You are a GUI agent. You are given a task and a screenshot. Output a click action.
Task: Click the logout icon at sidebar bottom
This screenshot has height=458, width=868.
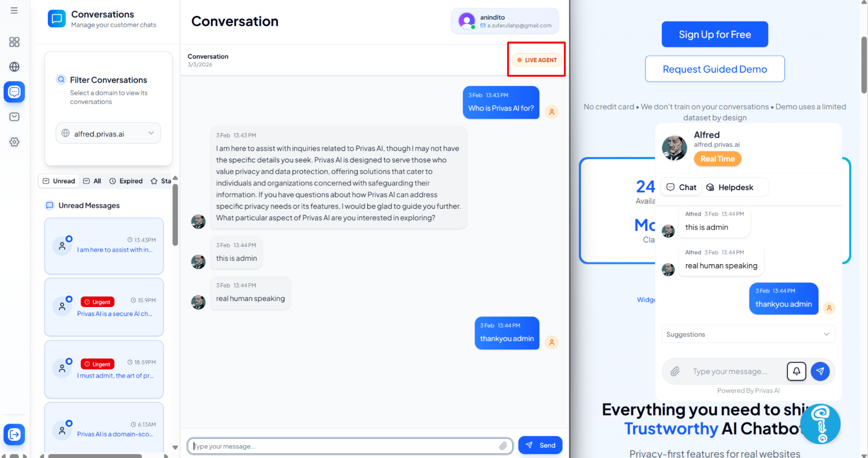tap(14, 434)
